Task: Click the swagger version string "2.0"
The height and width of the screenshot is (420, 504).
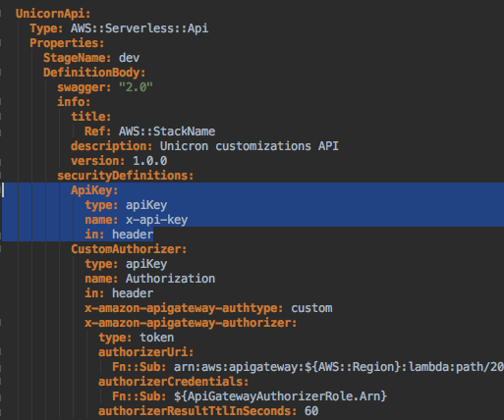Action: (136, 87)
